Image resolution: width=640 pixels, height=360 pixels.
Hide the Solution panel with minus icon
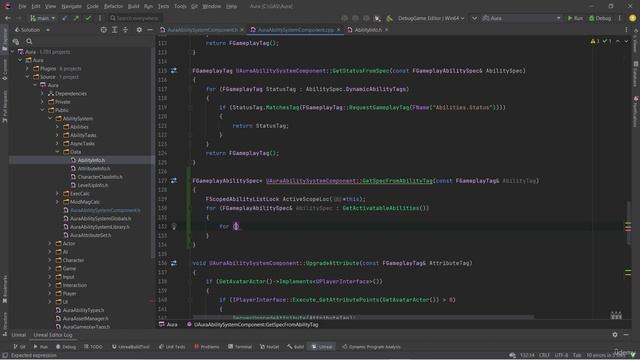pyautogui.click(x=150, y=30)
